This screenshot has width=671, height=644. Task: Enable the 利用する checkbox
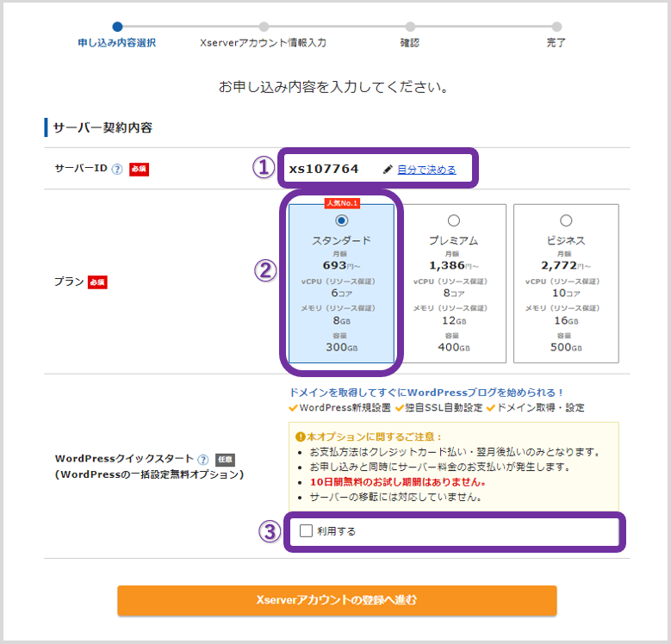coord(306,530)
